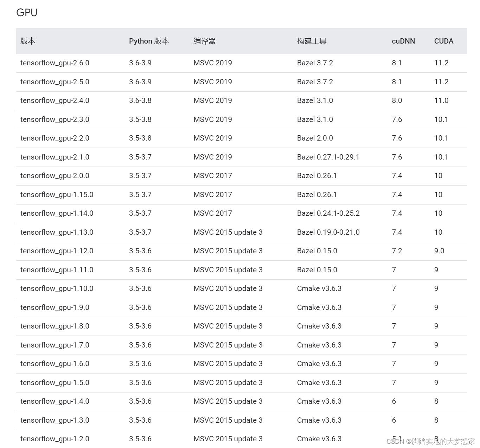Viewport: 480px width, 448px height.
Task: Select the tensorflow_gpu-2.3.0 cell
Action: coord(55,119)
